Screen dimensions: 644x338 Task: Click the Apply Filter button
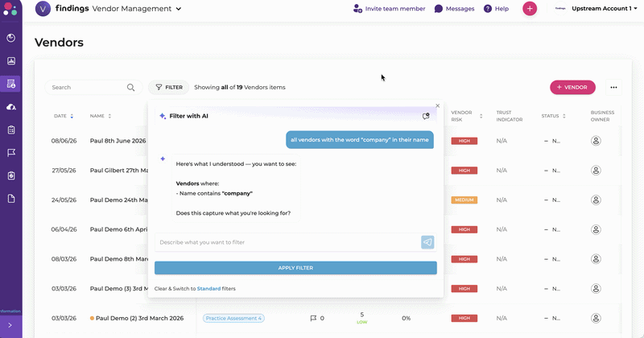(x=295, y=268)
